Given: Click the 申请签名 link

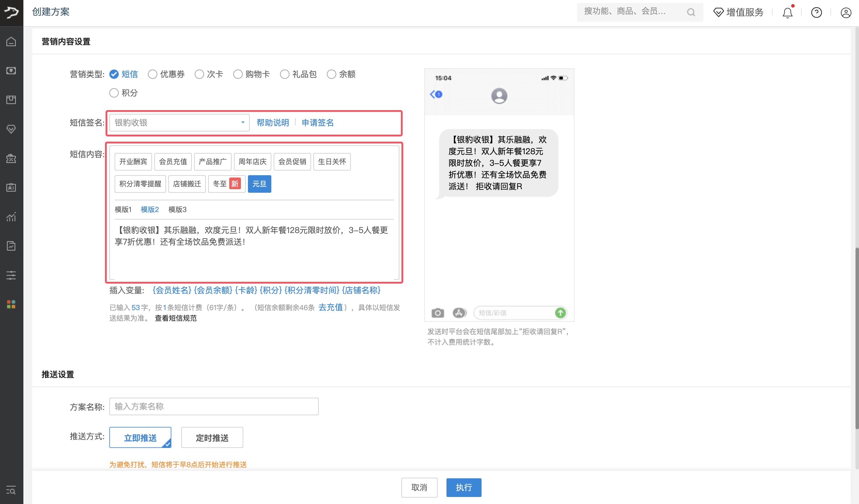Looking at the screenshot, I should click(x=317, y=123).
